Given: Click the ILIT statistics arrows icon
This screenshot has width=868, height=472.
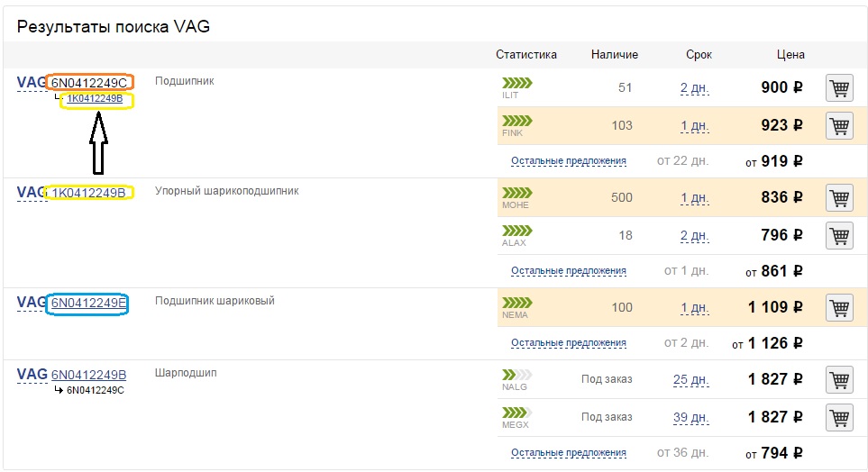Looking at the screenshot, I should 517,83.
